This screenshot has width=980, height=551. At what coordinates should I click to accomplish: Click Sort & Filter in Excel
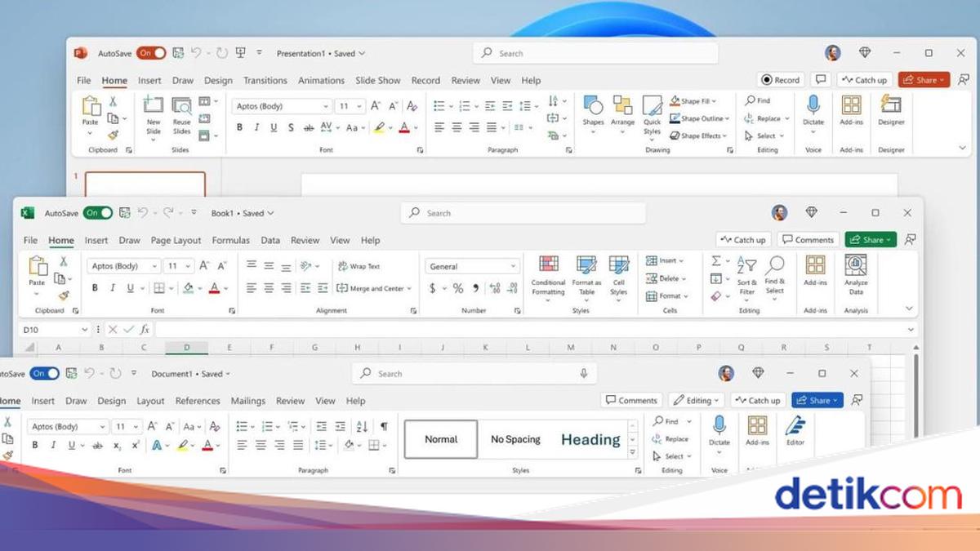pos(747,276)
